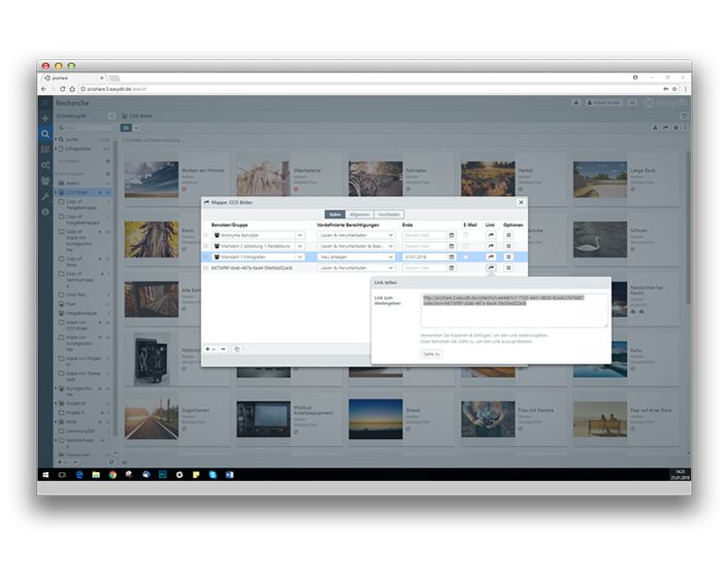Open the Zugschienen image thumbnail
This screenshot has width=728, height=579.
tap(151, 419)
